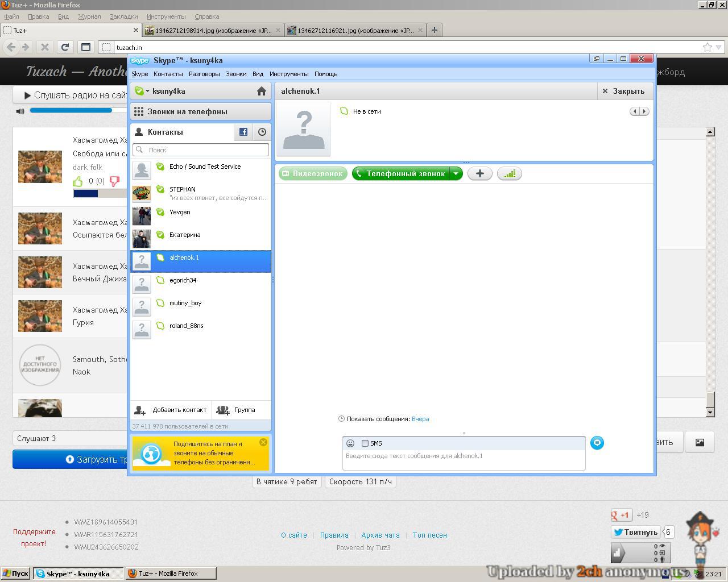Open the Топ песен link
The height and width of the screenshot is (582, 728).
pos(430,535)
